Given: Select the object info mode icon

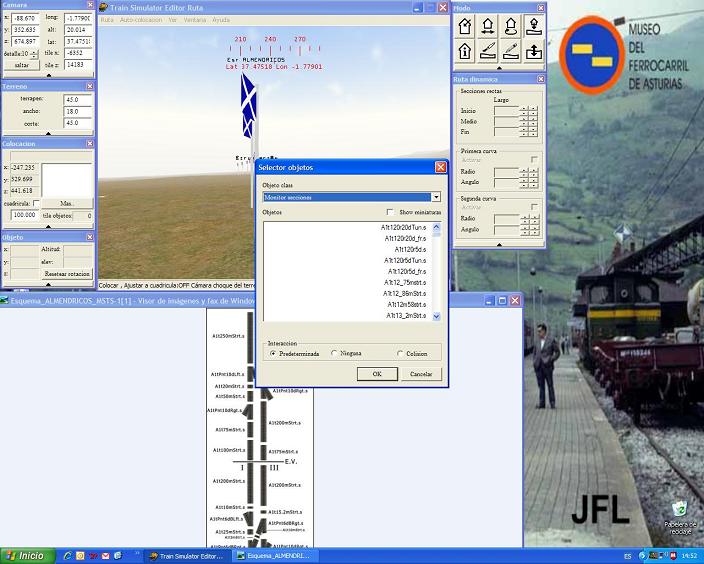Looking at the screenshot, I should 465,50.
